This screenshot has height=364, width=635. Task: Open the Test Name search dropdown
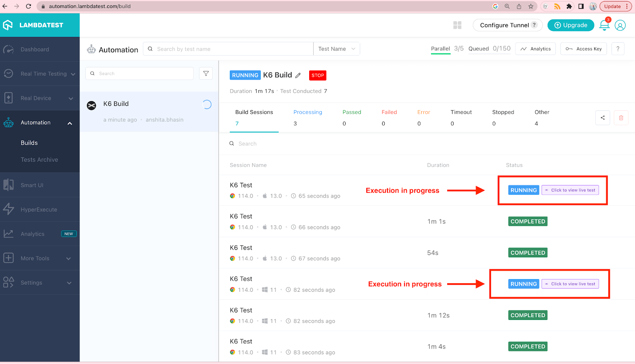336,48
